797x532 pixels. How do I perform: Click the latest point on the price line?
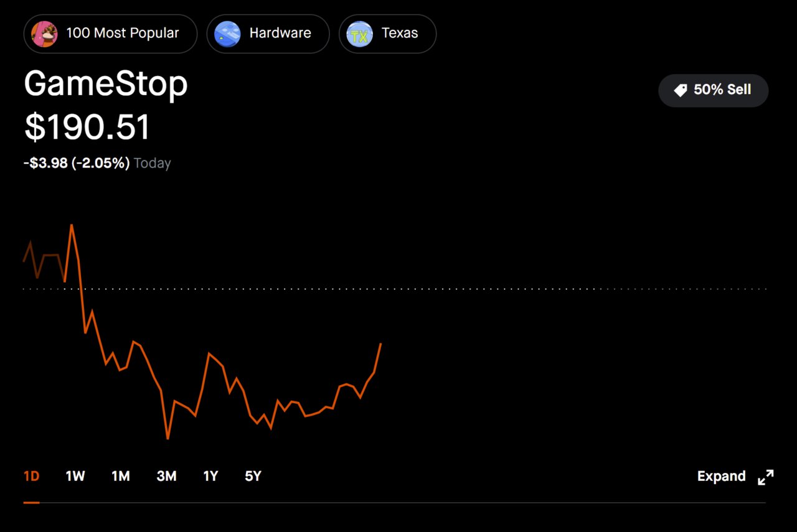pos(380,343)
